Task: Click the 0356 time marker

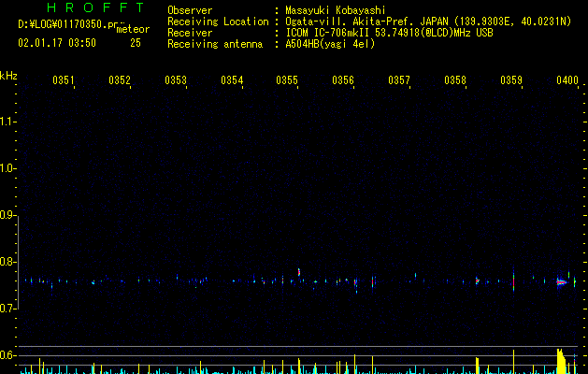Action: pyautogui.click(x=343, y=79)
